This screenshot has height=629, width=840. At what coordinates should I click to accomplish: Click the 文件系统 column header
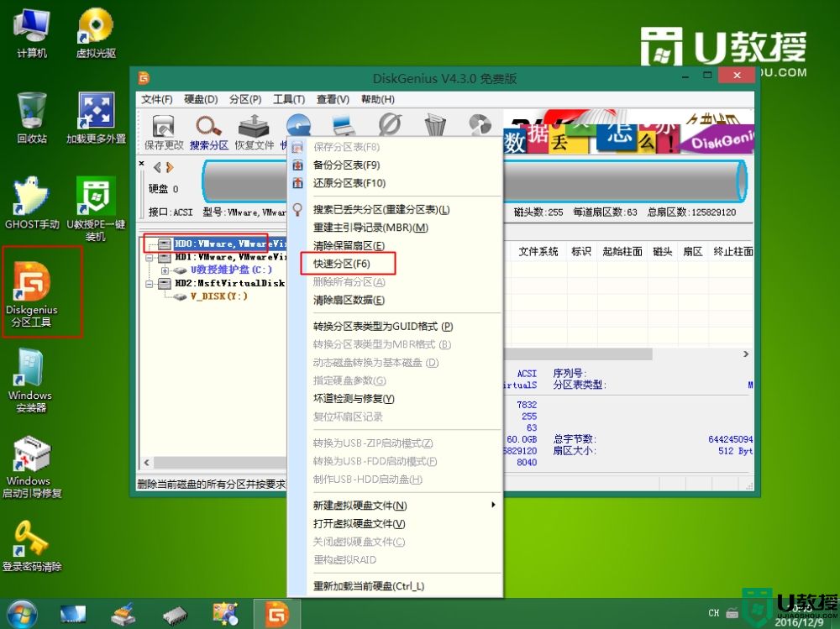click(538, 251)
